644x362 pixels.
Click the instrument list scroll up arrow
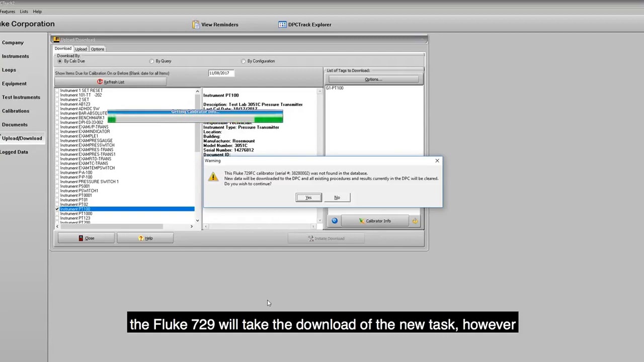coord(197,92)
